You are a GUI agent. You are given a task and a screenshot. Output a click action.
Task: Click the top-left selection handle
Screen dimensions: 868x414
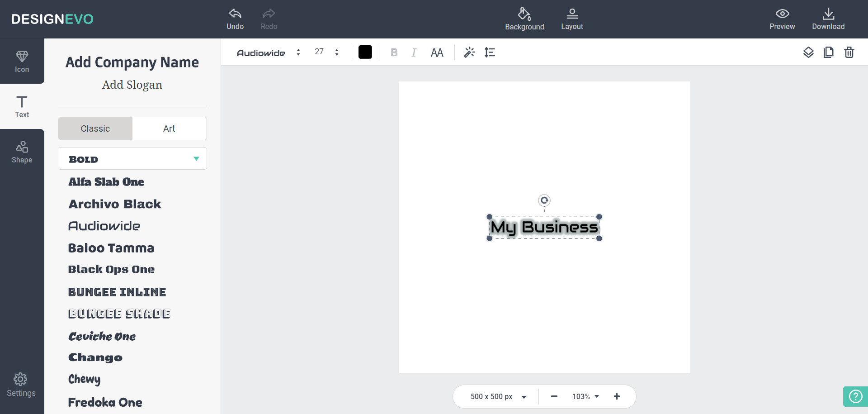(489, 217)
